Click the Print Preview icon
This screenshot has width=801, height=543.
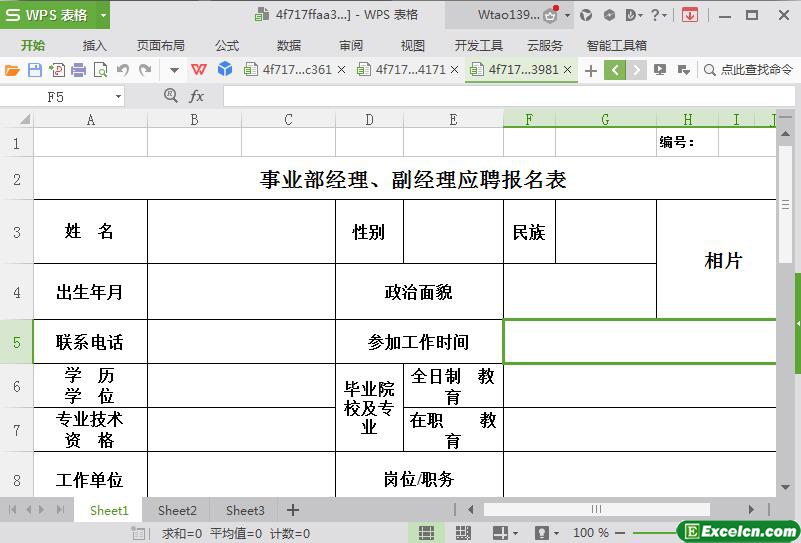pyautogui.click(x=101, y=70)
